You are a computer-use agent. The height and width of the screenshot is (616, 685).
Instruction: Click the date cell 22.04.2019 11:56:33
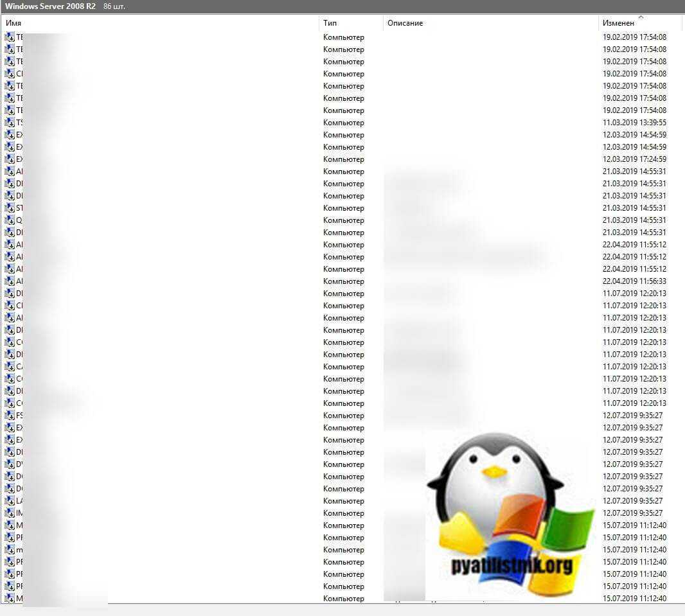tap(634, 281)
